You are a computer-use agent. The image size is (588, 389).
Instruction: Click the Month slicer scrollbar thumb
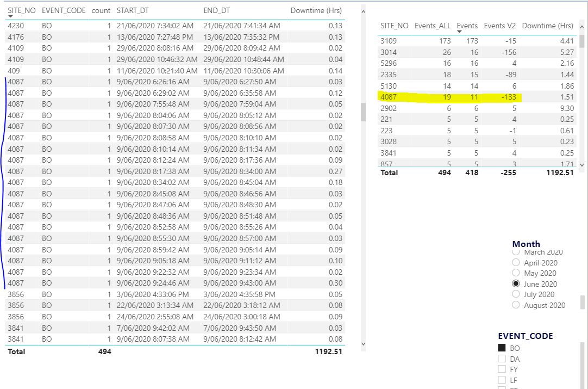coord(583,302)
